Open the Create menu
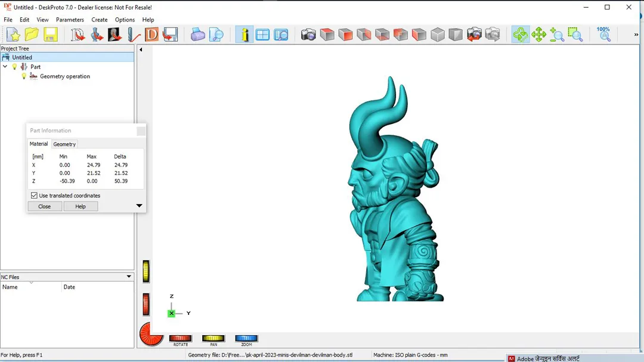The width and height of the screenshot is (644, 362). (x=100, y=20)
